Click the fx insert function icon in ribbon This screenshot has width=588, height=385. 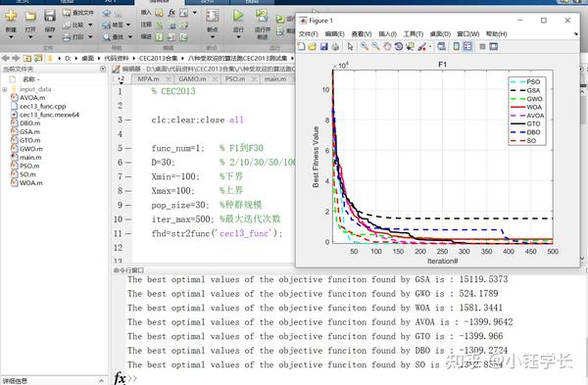[171, 13]
